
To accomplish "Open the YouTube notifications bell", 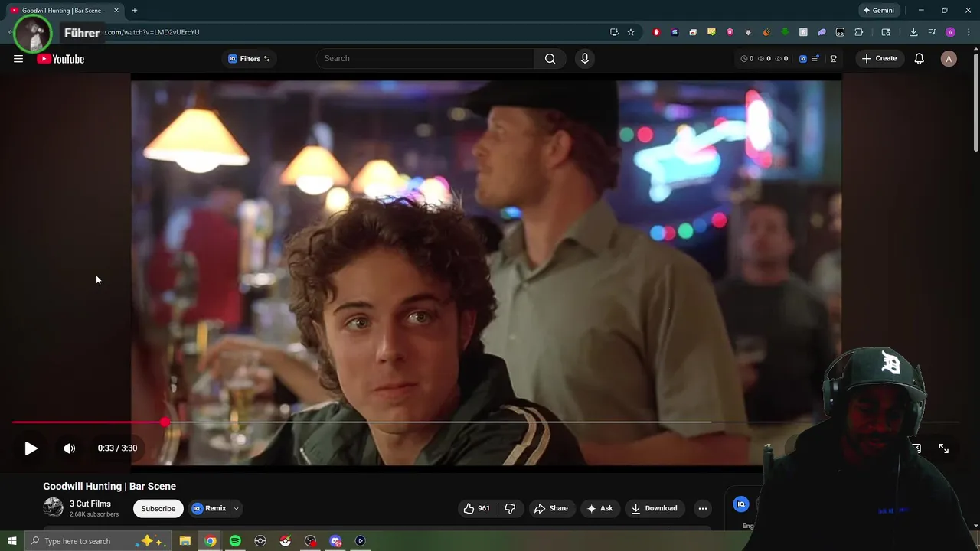I will [920, 59].
